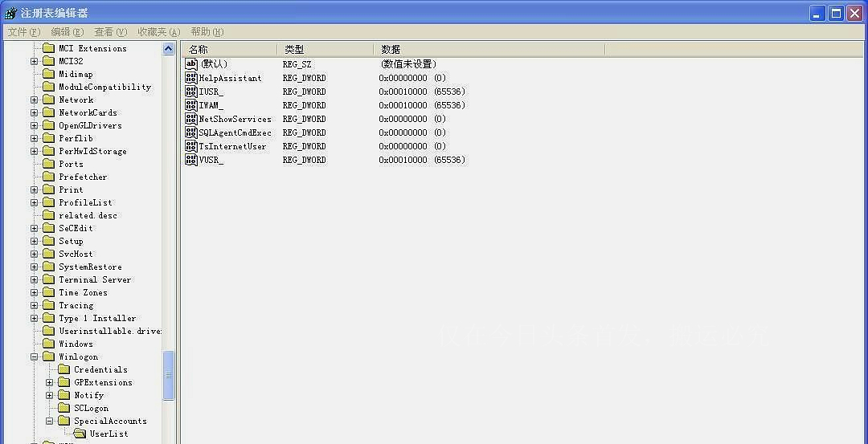Click the Print folder icon

49,189
